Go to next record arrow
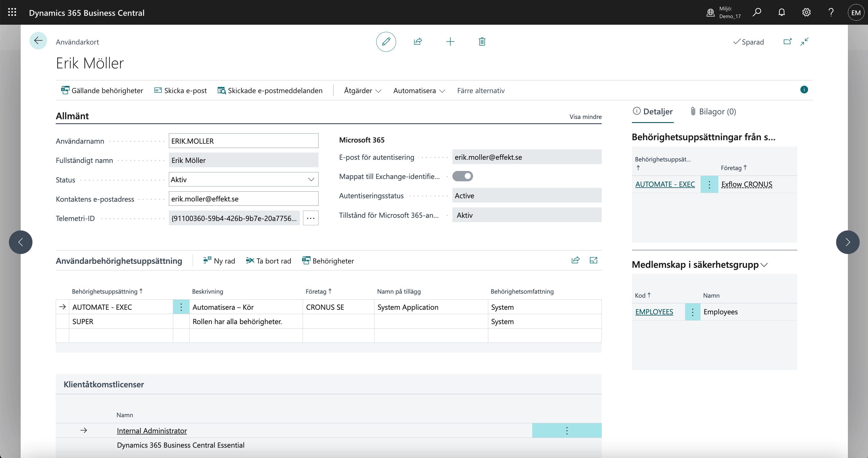This screenshot has width=868, height=458. coord(847,242)
